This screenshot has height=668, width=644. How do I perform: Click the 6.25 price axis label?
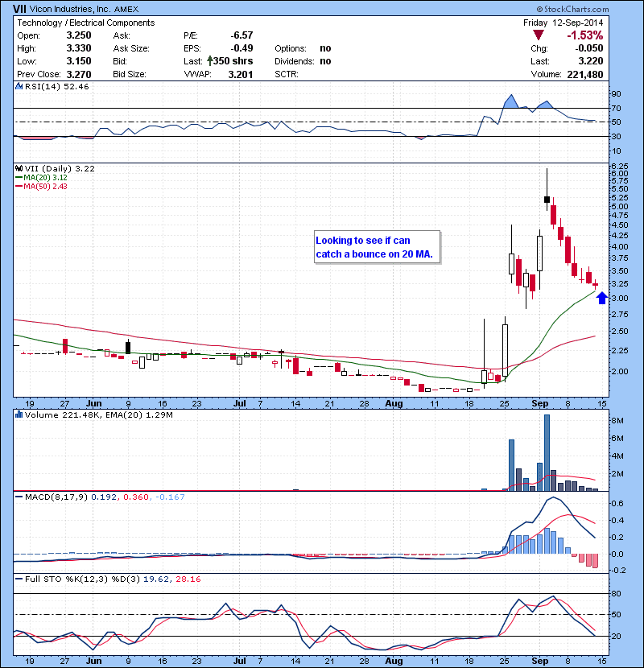pos(619,166)
